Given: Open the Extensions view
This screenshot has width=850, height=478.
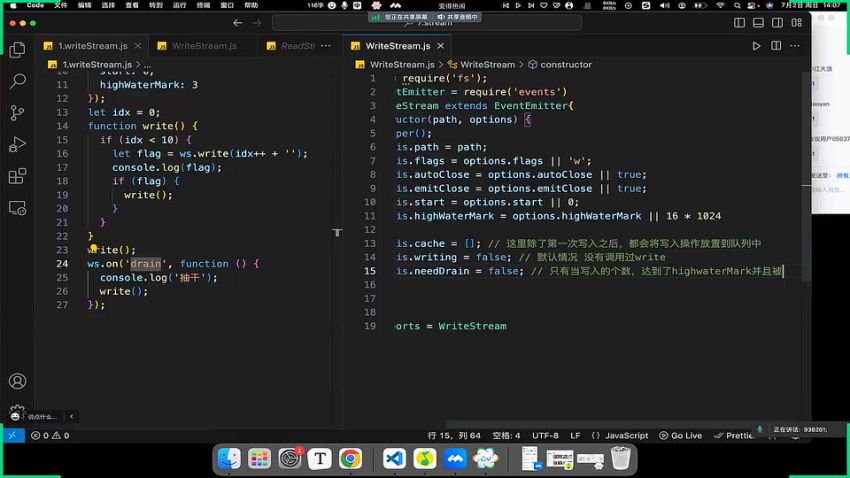Looking at the screenshot, I should point(17,176).
